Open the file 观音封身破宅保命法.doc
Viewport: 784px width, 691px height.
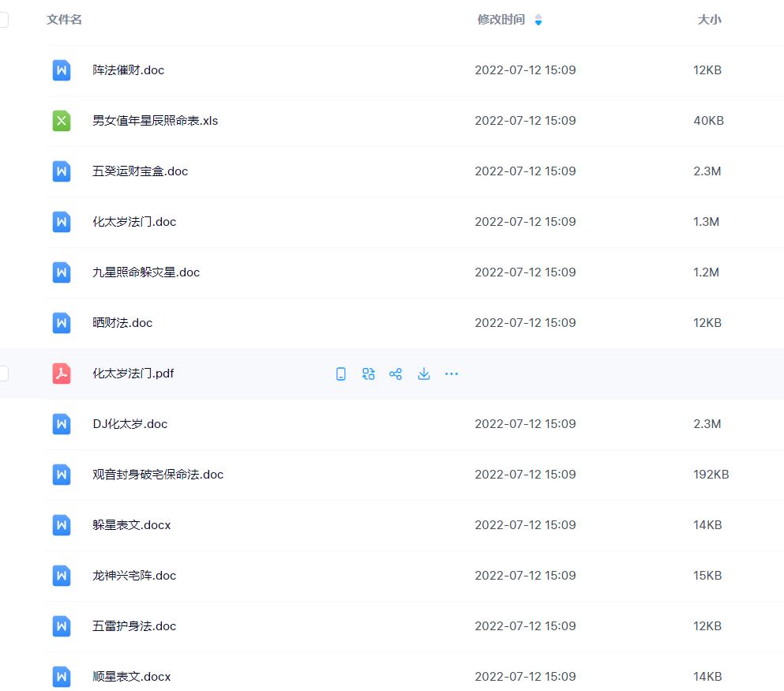[158, 475]
